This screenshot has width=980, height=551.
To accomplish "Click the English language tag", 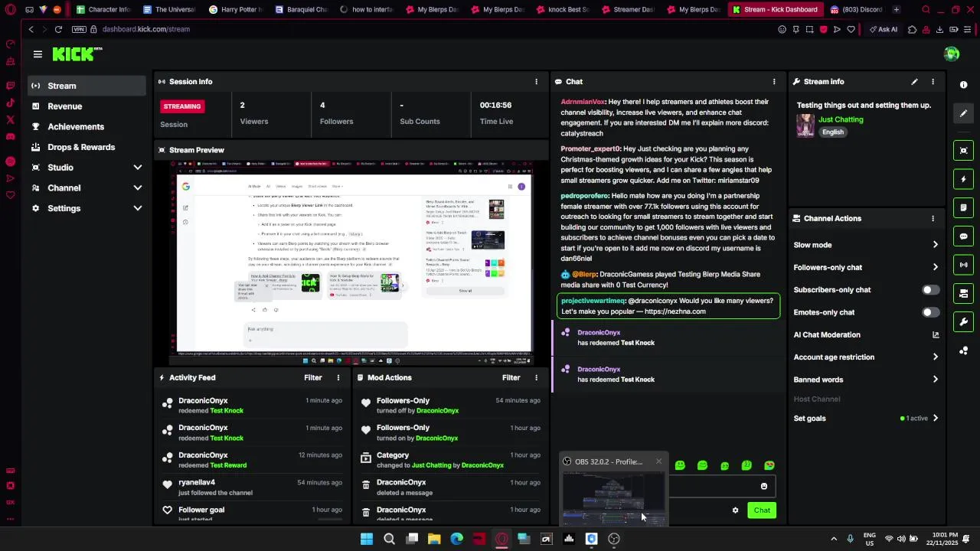I will point(833,132).
